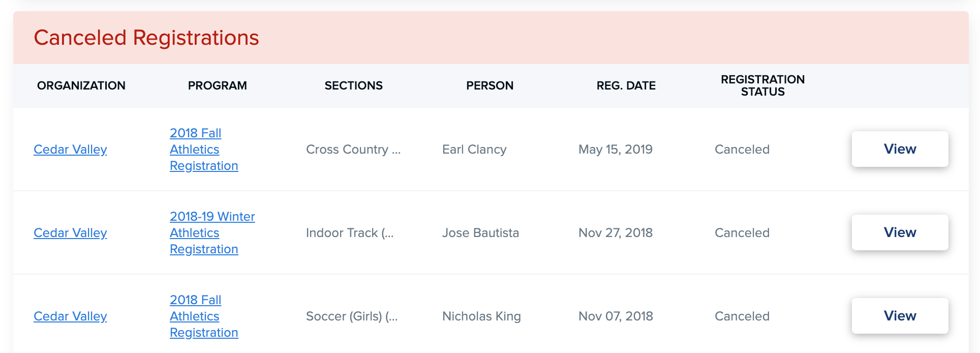The image size is (980, 353).
Task: Select the truncated Cross Country section text
Action: (x=353, y=150)
